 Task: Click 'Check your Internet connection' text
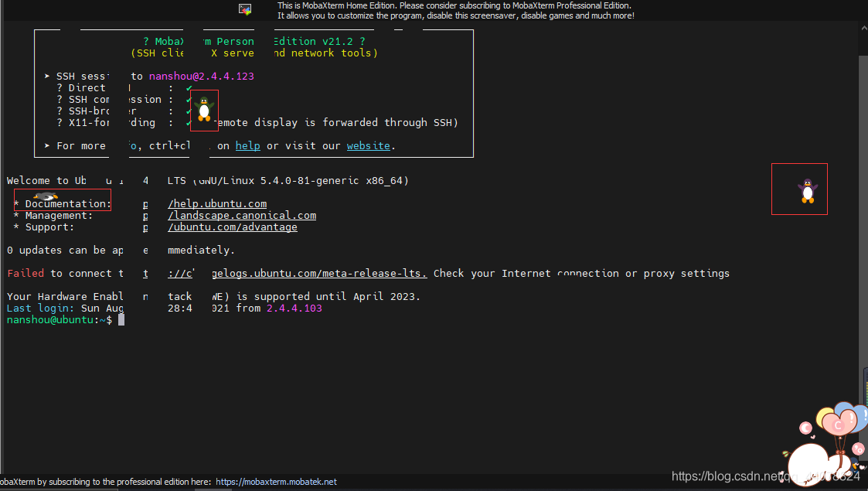tap(526, 274)
